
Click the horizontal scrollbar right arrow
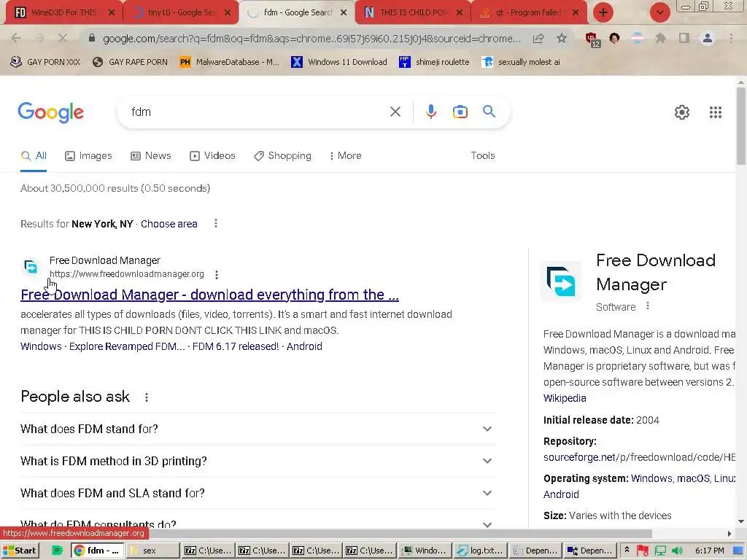(729, 533)
